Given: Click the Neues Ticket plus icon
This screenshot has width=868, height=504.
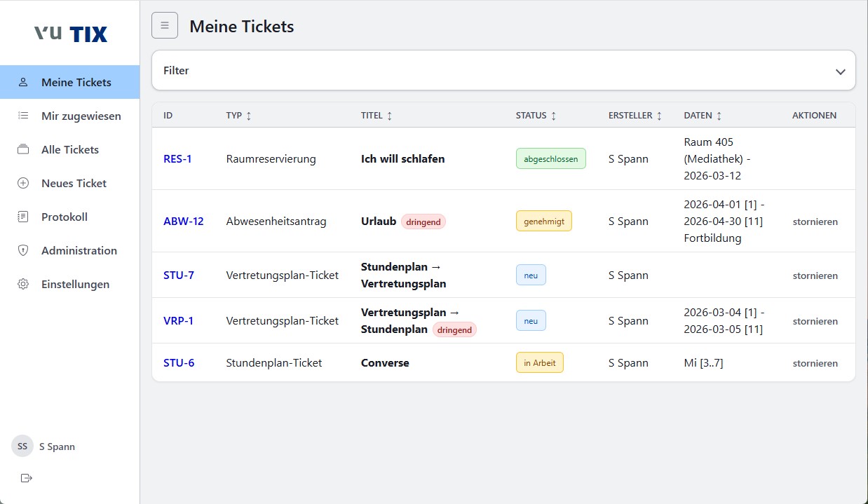Looking at the screenshot, I should click(22, 183).
